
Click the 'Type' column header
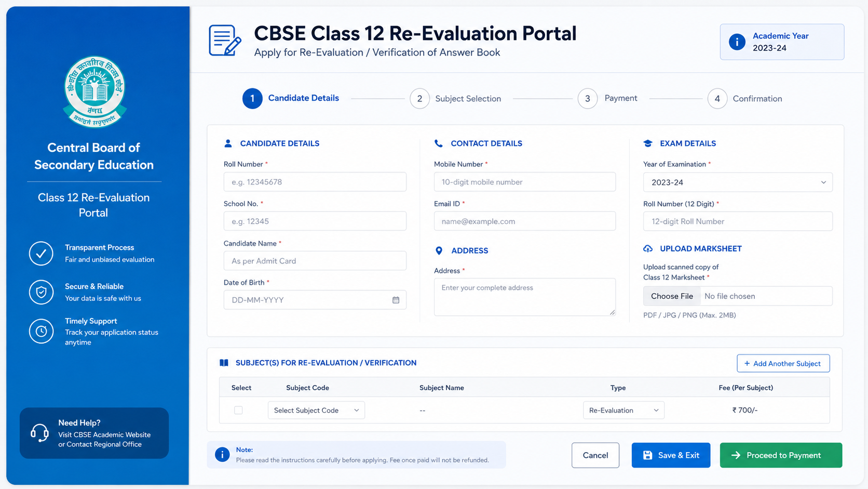pos(618,388)
